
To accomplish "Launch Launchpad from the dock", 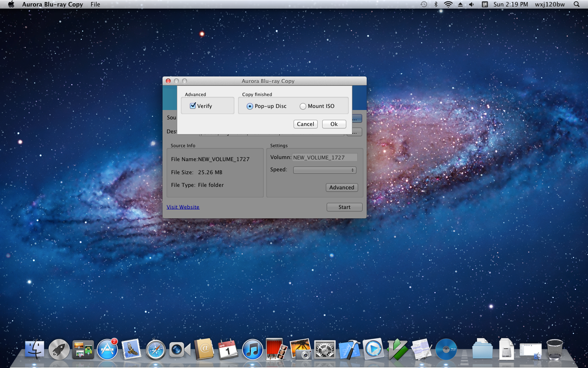I will [x=59, y=350].
